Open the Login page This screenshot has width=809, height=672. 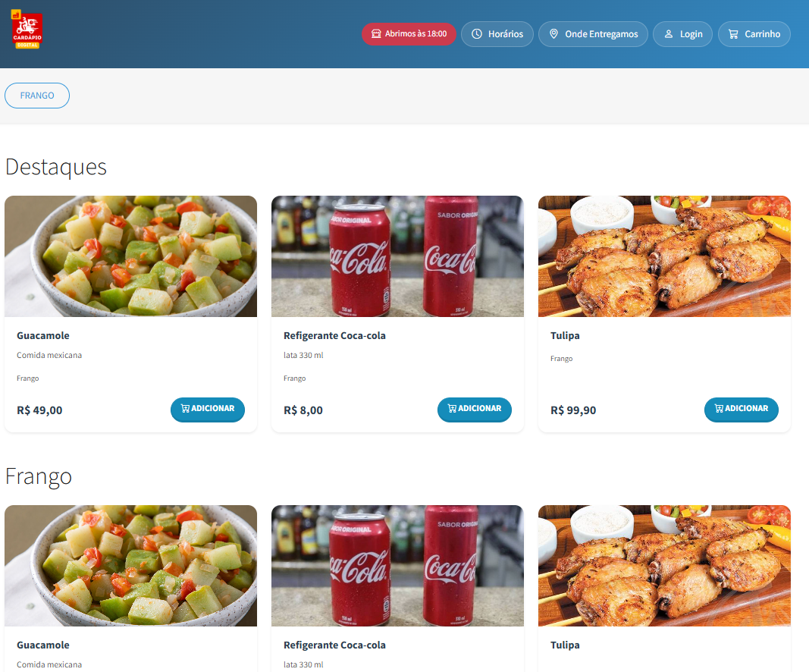click(682, 34)
